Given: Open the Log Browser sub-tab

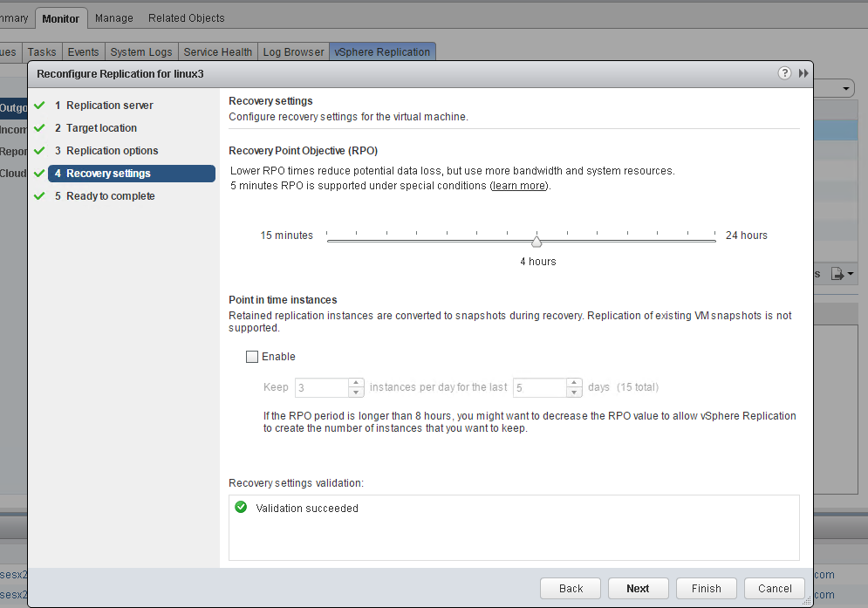Looking at the screenshot, I should pos(293,52).
